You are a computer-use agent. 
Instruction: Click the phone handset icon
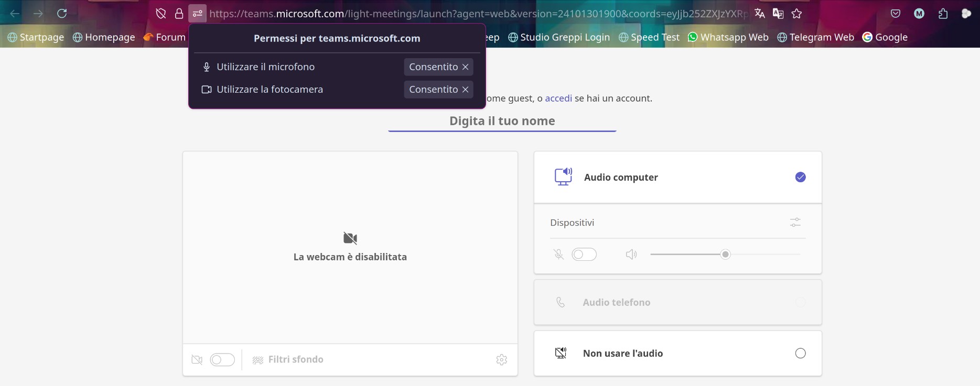tap(561, 302)
